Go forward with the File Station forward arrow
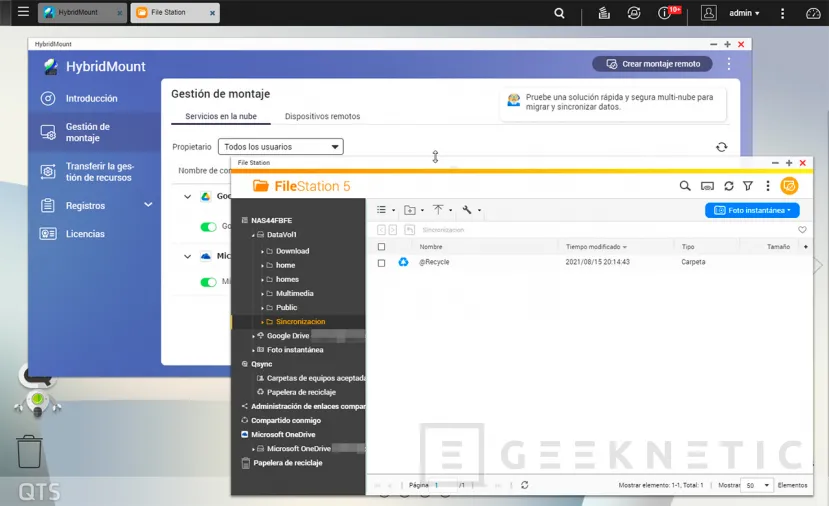Viewport: 829px width, 506px height. (x=393, y=229)
